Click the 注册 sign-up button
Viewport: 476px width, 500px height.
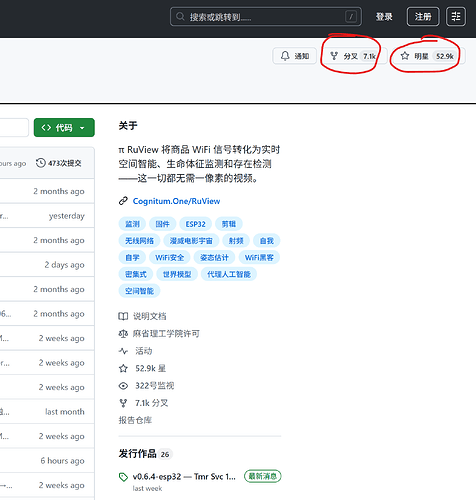pos(423,16)
